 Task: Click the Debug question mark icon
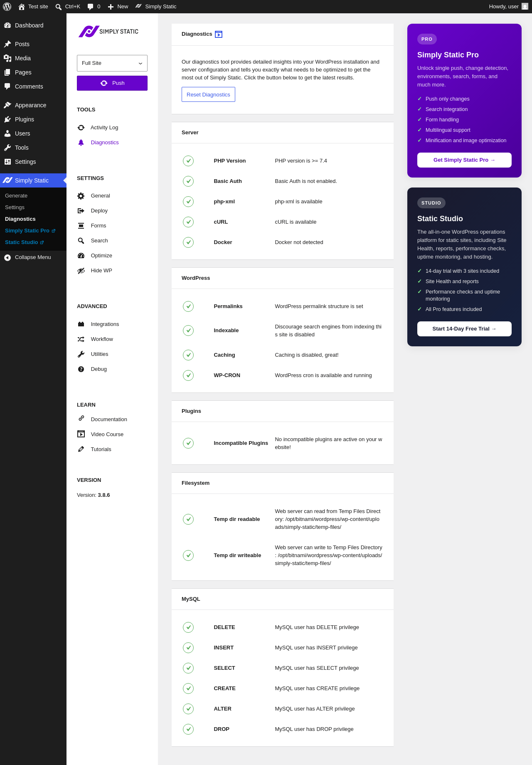pyautogui.click(x=81, y=369)
